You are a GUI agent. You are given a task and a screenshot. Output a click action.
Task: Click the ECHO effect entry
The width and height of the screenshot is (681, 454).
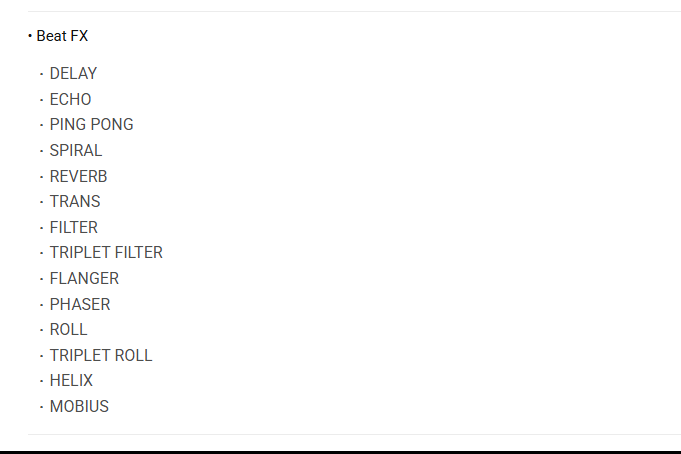pyautogui.click(x=70, y=99)
